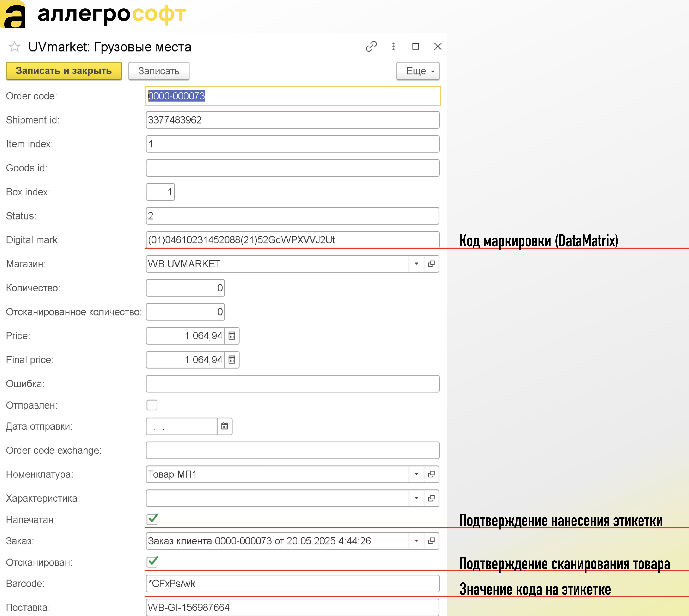Click the Shipment id field
Image resolution: width=689 pixels, height=616 pixels.
(293, 120)
